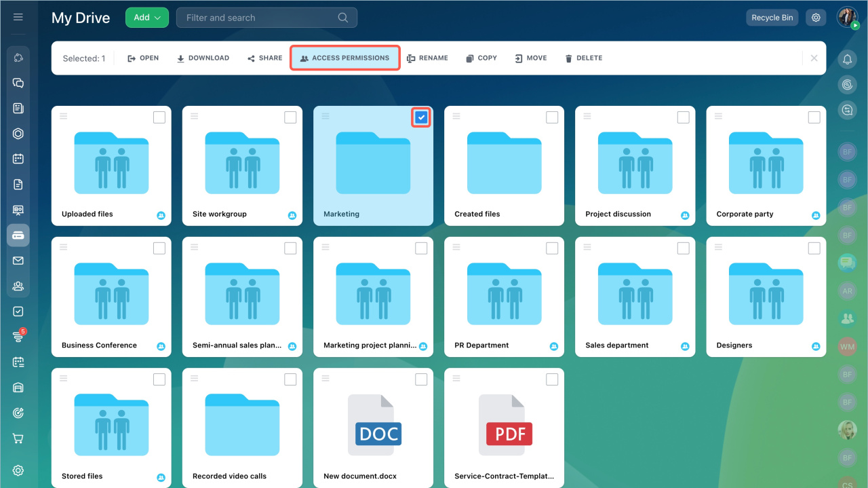Click the Filter and search field
The image size is (868, 488).
(258, 18)
